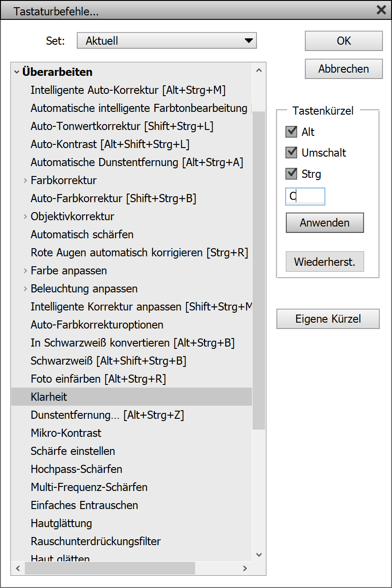Viewport: 392px width, 588px height.
Task: Open the Eigene Kürzel list
Action: tap(328, 319)
